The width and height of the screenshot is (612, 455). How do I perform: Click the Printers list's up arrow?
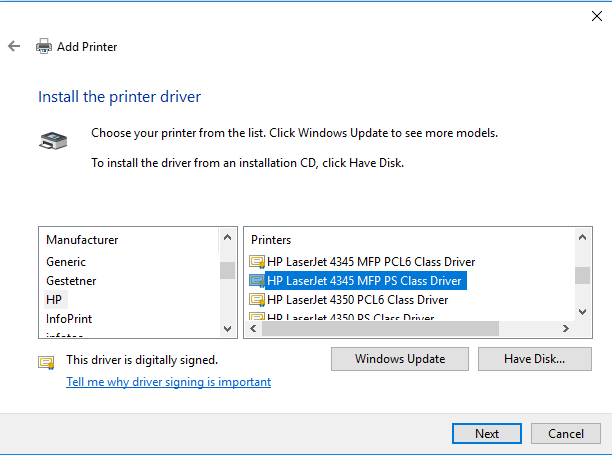pos(582,237)
